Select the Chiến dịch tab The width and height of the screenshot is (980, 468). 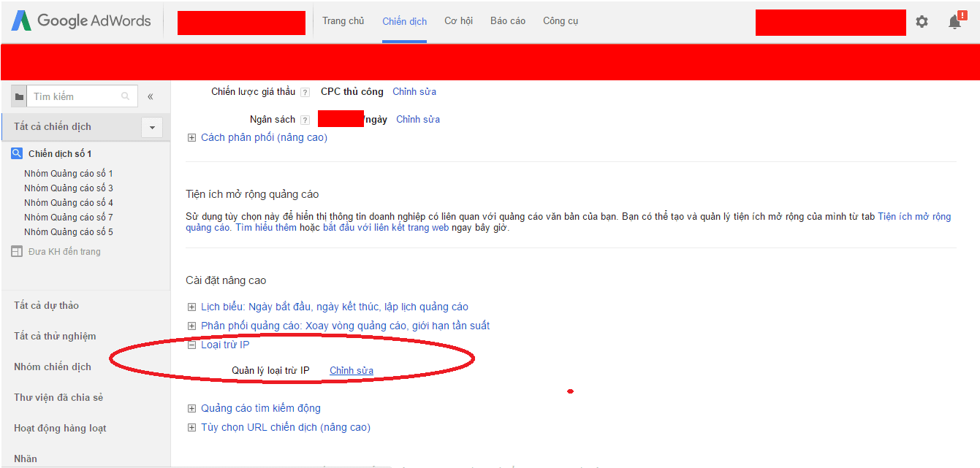tap(405, 21)
